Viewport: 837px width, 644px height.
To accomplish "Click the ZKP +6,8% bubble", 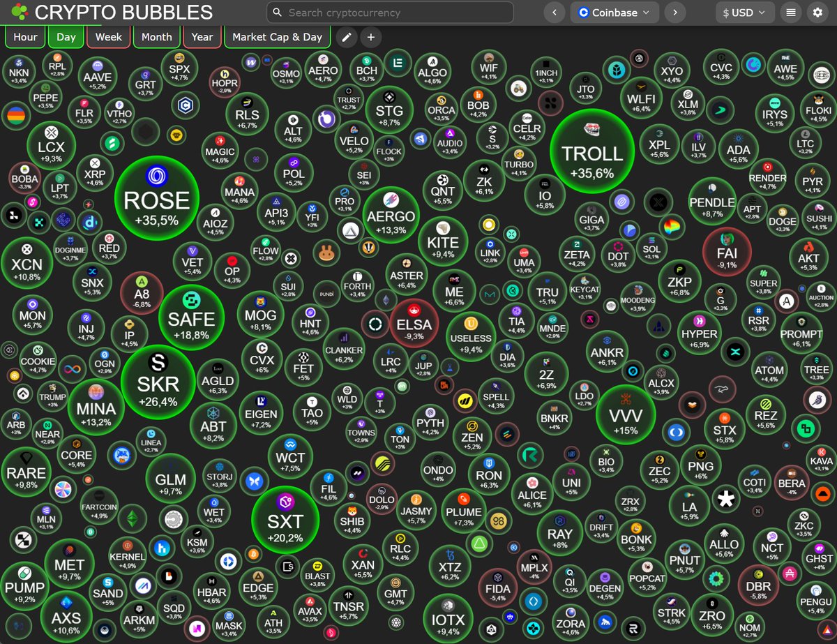I will (679, 280).
